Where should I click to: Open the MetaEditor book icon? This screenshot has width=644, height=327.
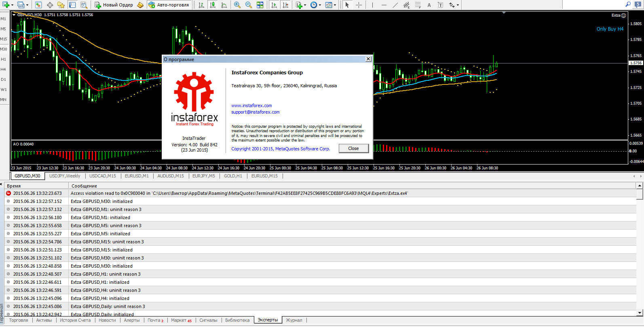coord(140,5)
